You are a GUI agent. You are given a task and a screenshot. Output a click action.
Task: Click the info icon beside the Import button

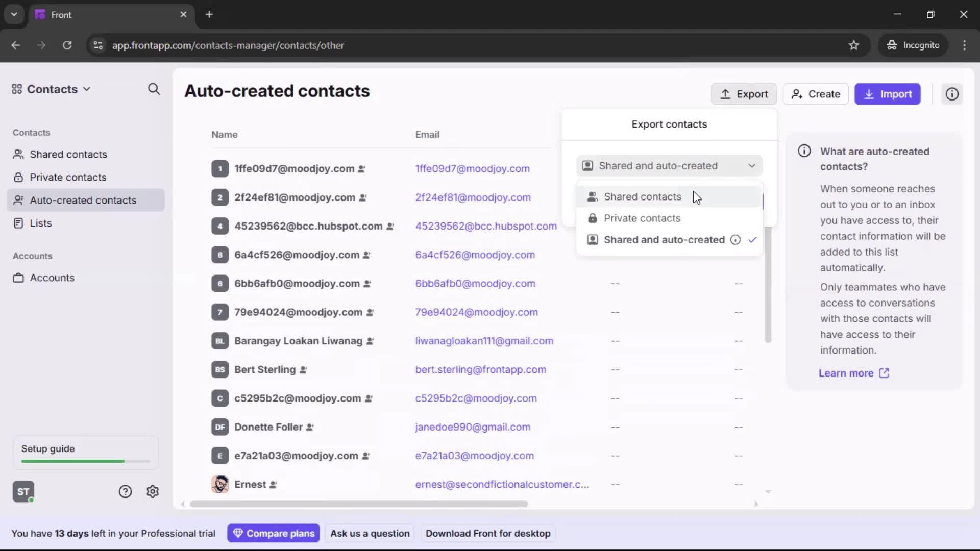coord(952,94)
